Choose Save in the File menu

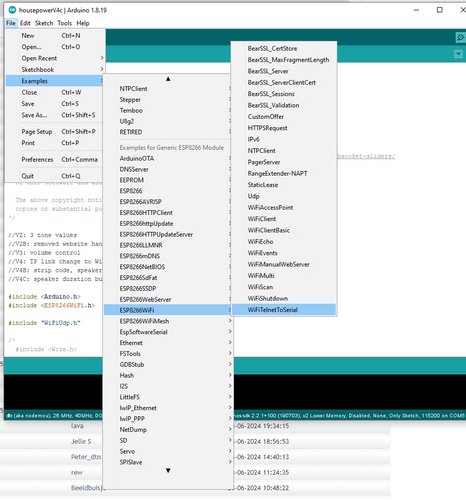click(55, 104)
